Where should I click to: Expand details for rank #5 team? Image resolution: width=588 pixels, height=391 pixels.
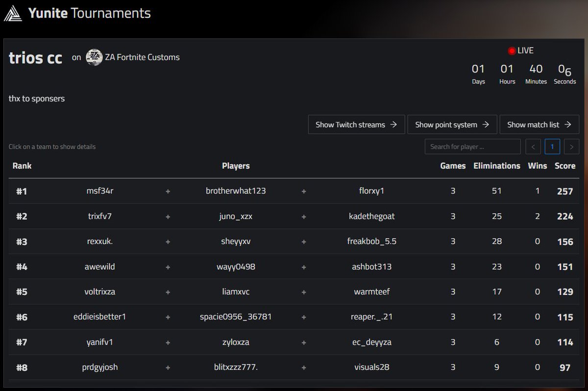[x=294, y=292]
